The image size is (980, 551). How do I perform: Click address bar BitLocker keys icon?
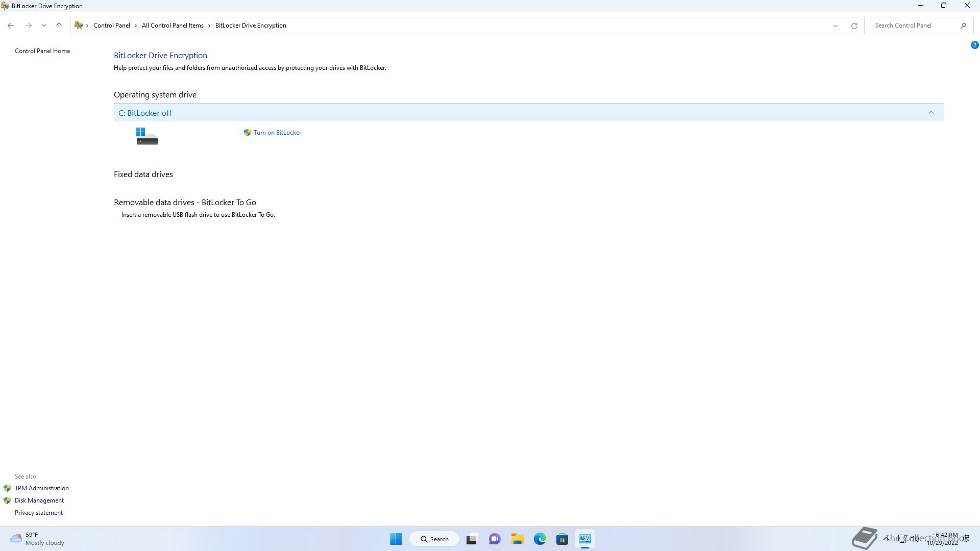pyautogui.click(x=79, y=26)
